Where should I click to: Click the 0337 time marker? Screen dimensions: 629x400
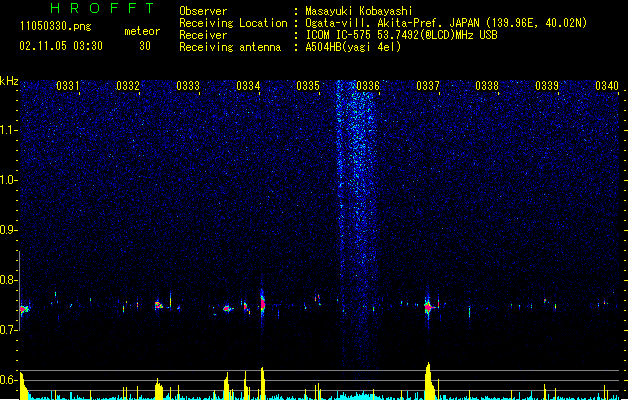coord(428,86)
